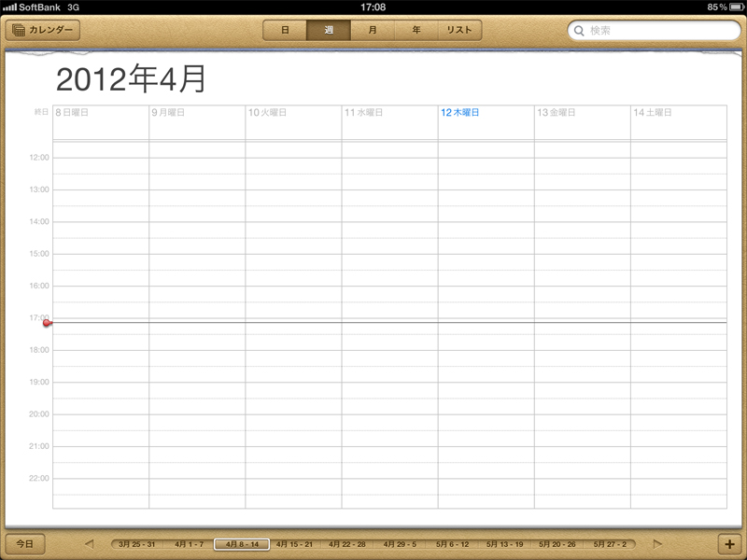This screenshot has height=560, width=747.
Task: Click the 18:00 time label
Action: [x=39, y=350]
